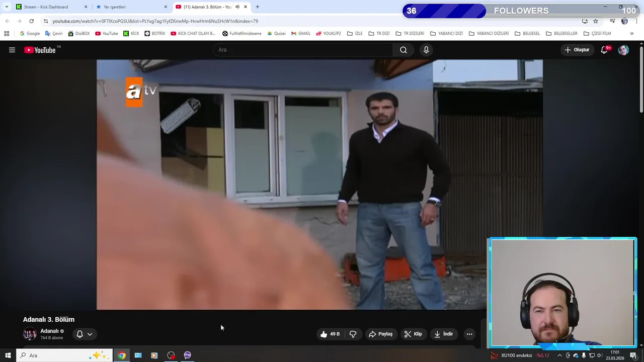Open ÇİZGİ FİLM bookmarks folder
Screen dimensions: 644x362
pyautogui.click(x=597, y=34)
